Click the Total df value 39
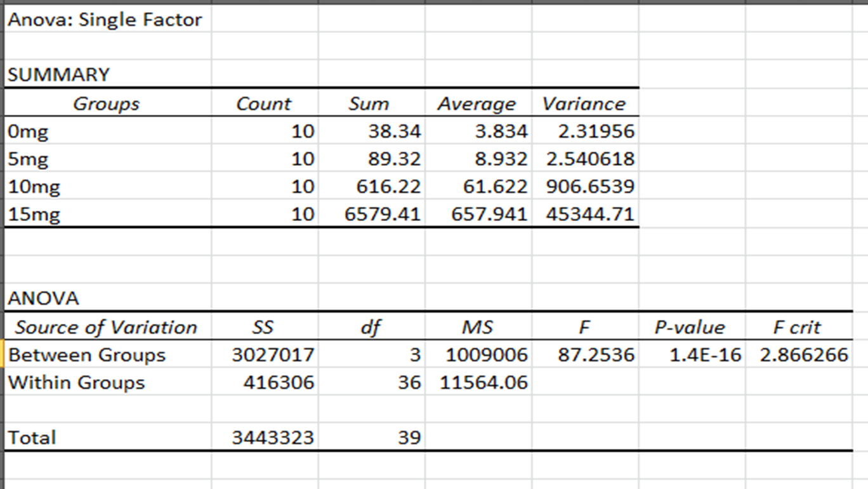 (409, 438)
